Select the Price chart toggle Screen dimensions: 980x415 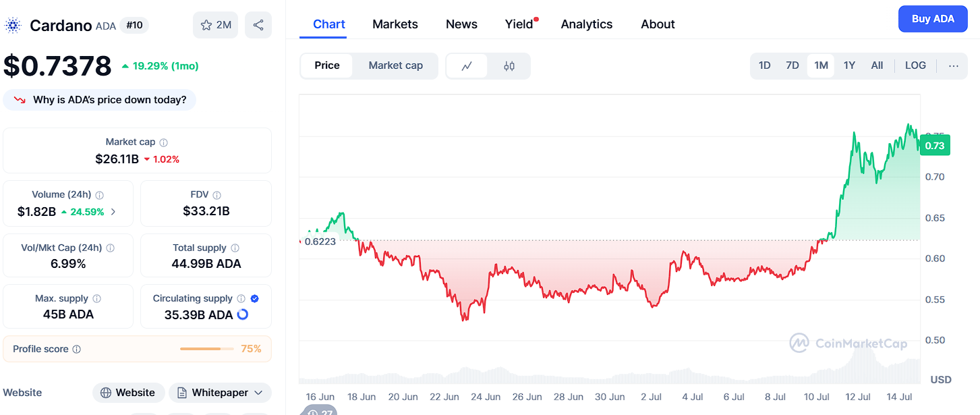[327, 65]
